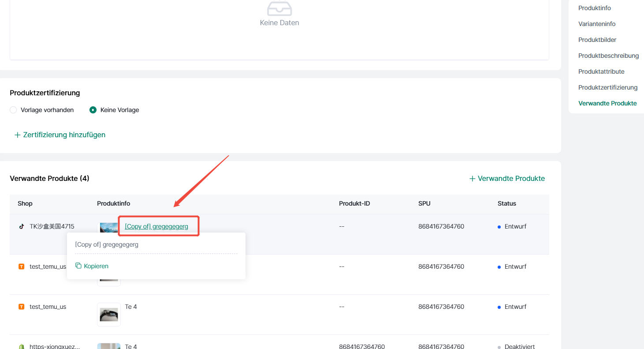This screenshot has height=349, width=644.
Task: Click the Verwandte Produkte (4) heading
Action: coord(49,178)
